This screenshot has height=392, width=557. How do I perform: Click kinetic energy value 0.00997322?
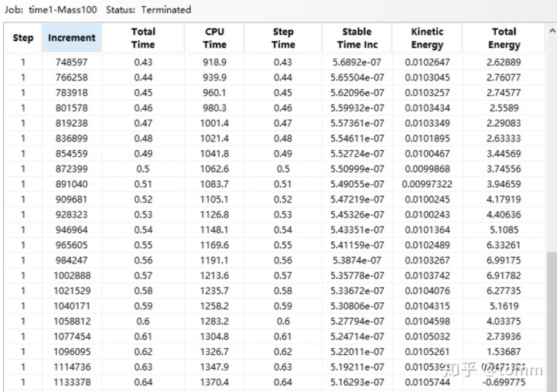point(427,184)
